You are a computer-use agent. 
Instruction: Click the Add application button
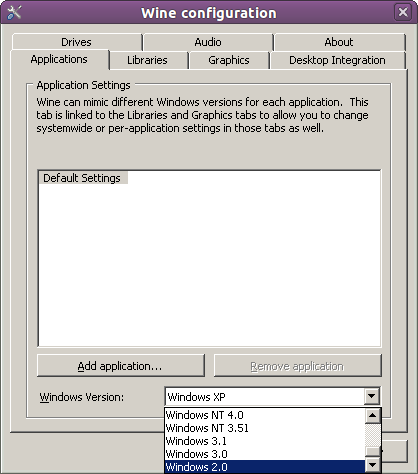pyautogui.click(x=120, y=366)
